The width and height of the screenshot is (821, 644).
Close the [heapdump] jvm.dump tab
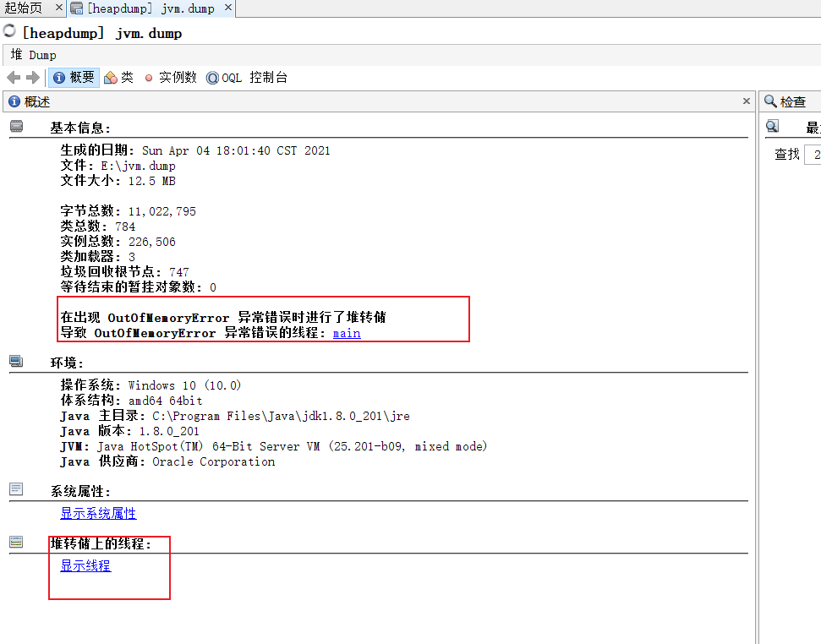(x=227, y=8)
